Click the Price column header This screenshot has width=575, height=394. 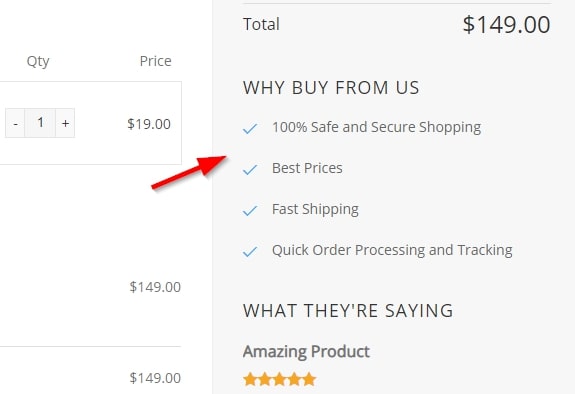point(155,61)
